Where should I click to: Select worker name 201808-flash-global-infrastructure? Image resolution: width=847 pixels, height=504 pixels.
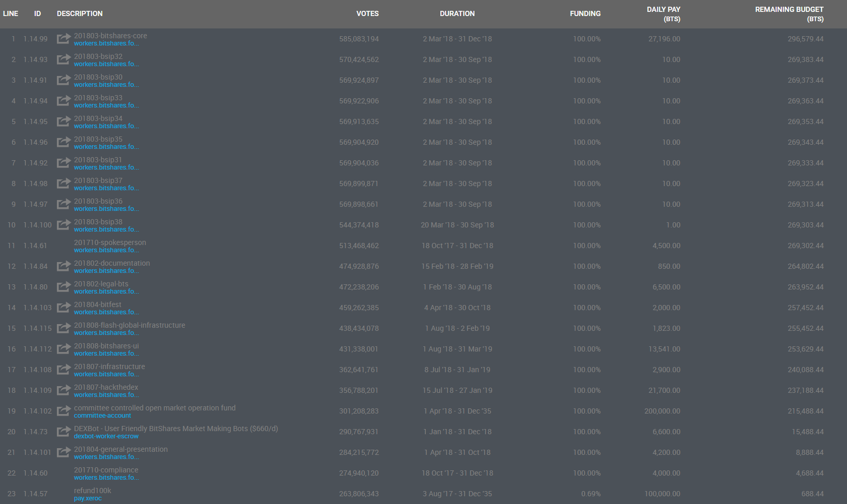(x=129, y=325)
